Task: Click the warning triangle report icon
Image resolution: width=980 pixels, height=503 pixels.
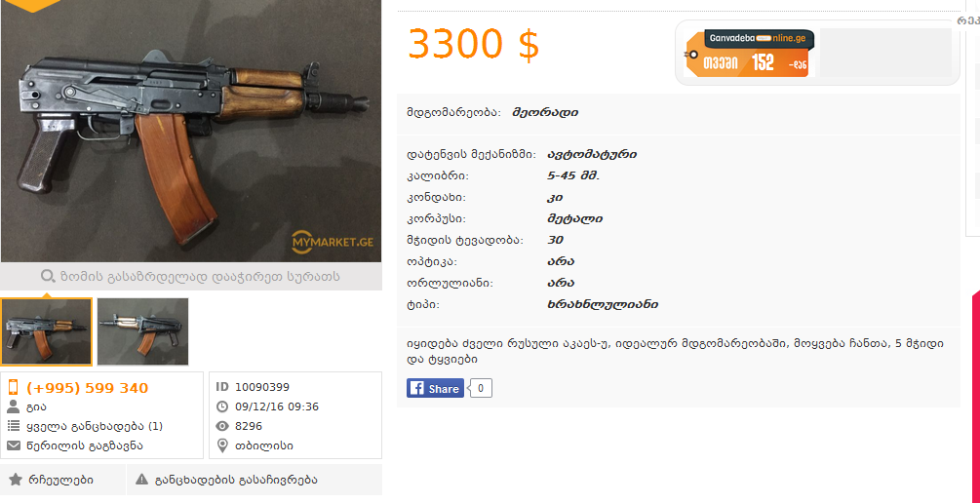Action: (141, 480)
